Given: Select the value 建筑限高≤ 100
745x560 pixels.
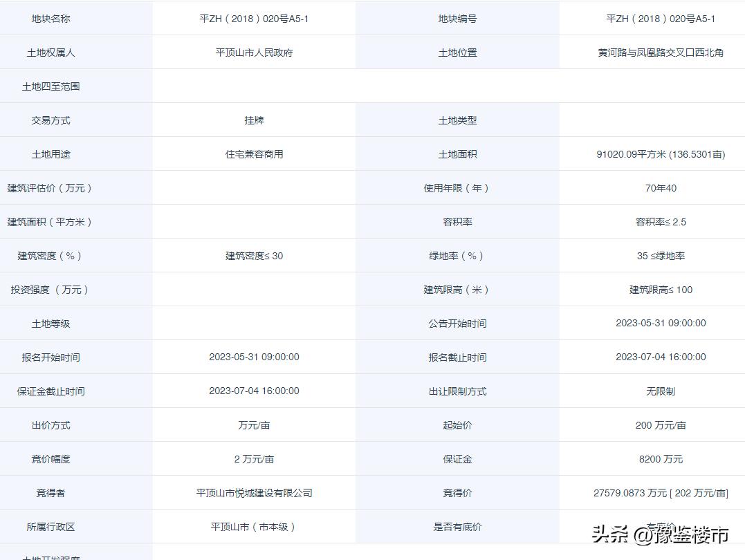Looking at the screenshot, I should click(x=661, y=290).
